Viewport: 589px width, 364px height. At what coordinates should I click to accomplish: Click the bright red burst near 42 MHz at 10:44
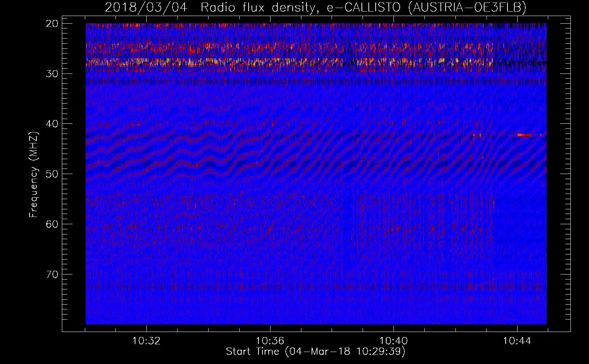coord(525,135)
